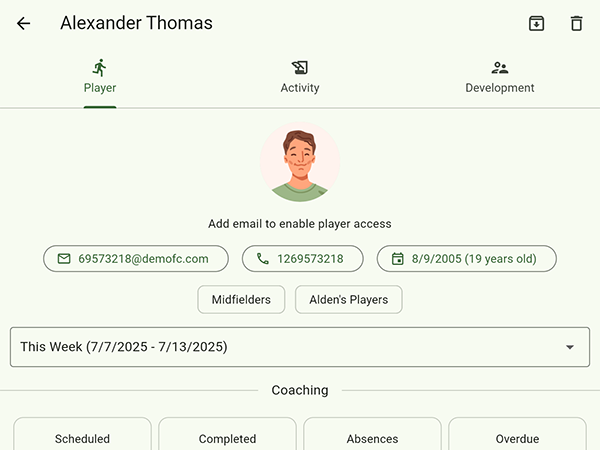600x450 pixels.
Task: Click the archive player icon
Action: (536, 23)
